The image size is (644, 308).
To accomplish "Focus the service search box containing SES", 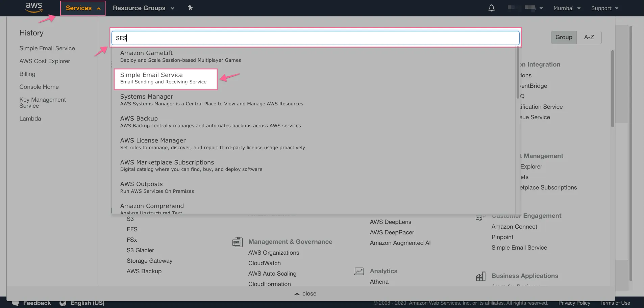I will click(x=316, y=38).
